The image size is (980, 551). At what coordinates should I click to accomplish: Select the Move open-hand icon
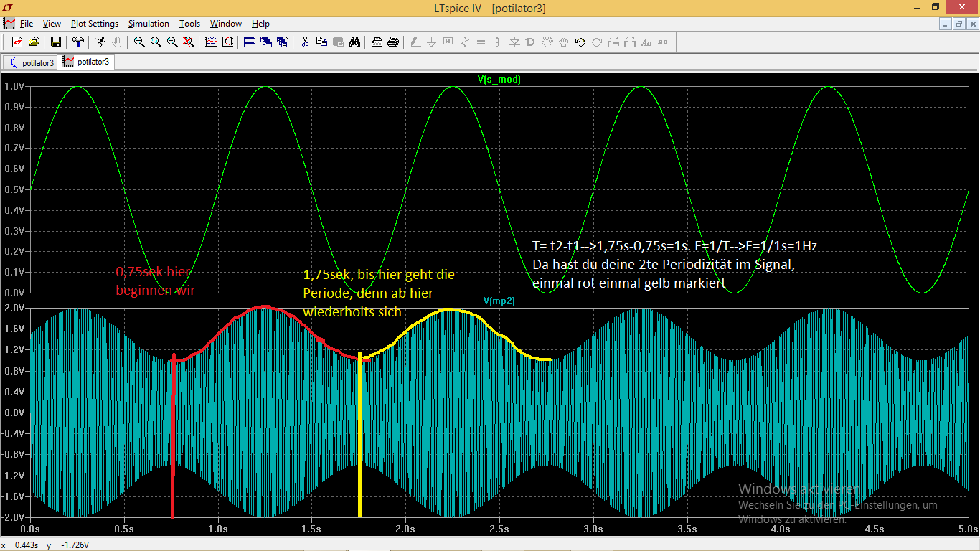click(547, 42)
